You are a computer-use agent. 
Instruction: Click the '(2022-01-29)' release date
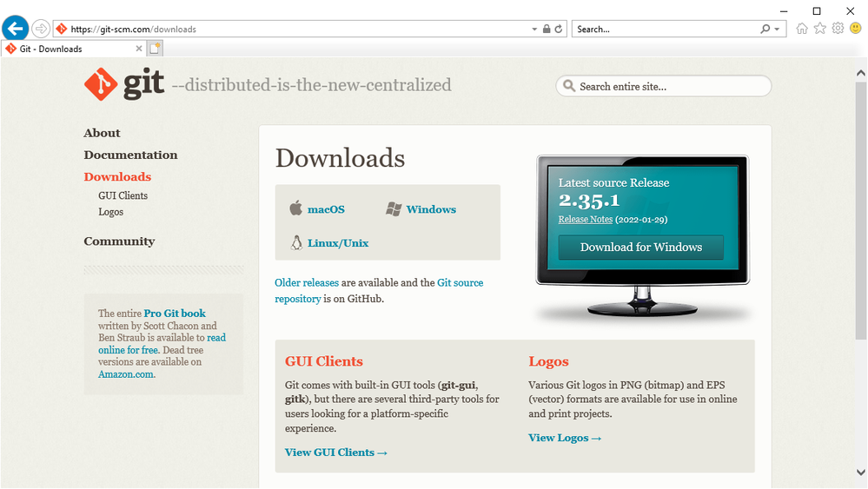[641, 220]
